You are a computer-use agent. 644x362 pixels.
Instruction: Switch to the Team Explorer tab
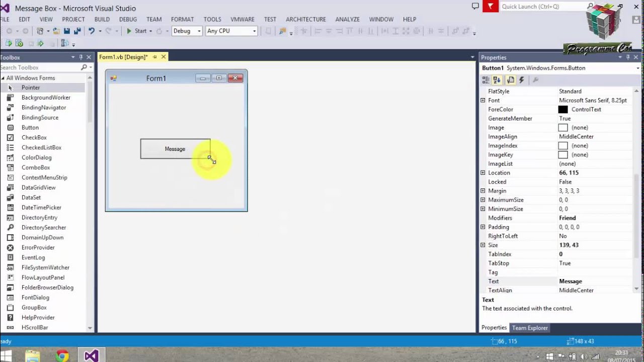530,328
